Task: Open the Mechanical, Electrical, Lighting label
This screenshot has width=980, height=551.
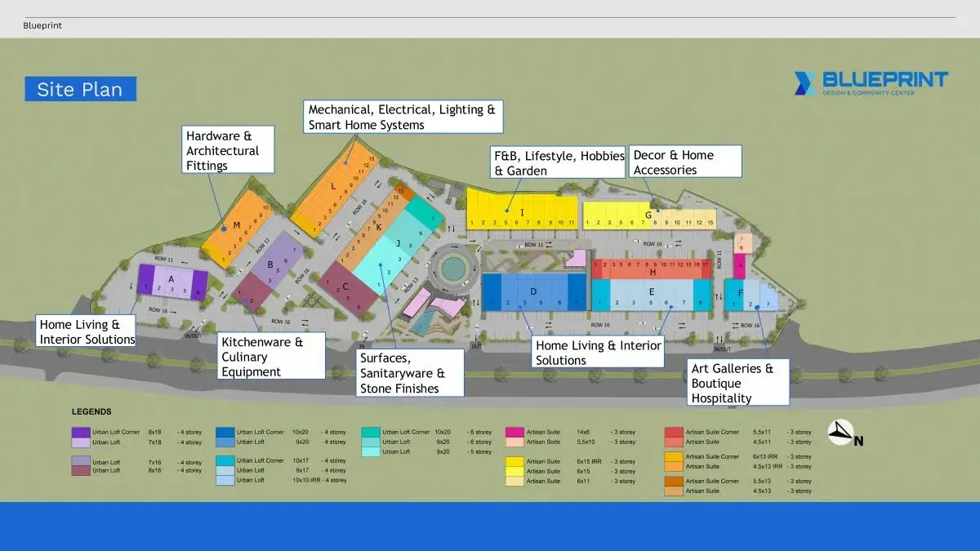Action: point(403,117)
